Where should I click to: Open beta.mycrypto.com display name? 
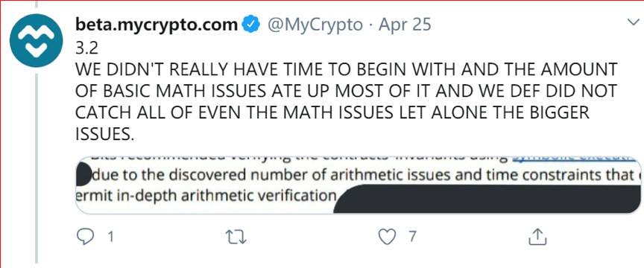157,25
